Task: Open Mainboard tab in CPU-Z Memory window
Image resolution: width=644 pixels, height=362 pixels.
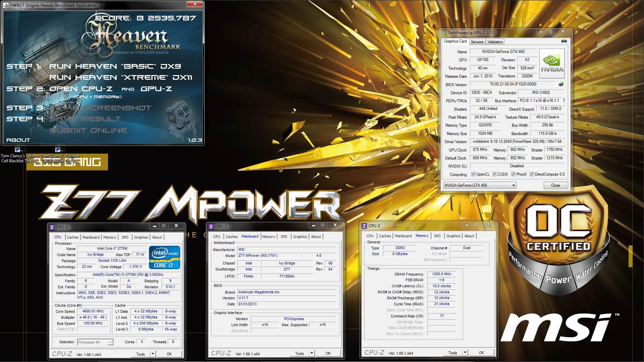Action: tap(403, 236)
